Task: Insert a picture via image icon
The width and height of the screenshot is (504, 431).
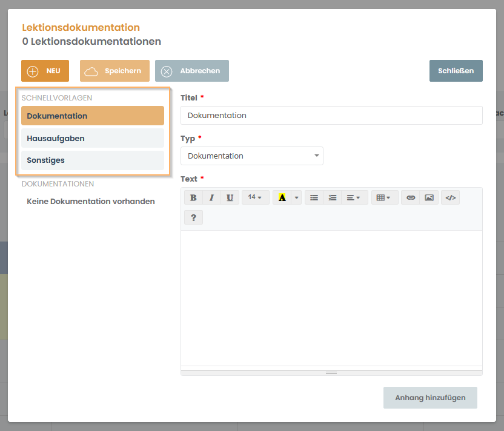Action: coord(429,197)
